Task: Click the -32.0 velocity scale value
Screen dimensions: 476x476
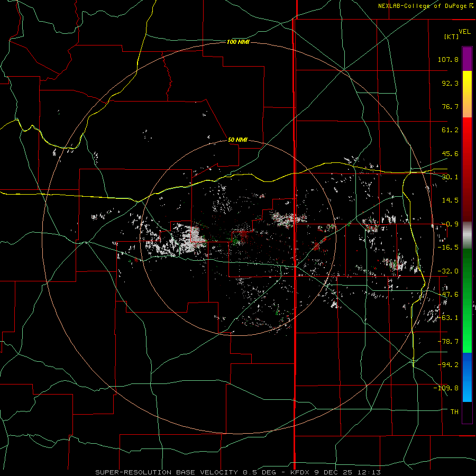Action: (448, 271)
